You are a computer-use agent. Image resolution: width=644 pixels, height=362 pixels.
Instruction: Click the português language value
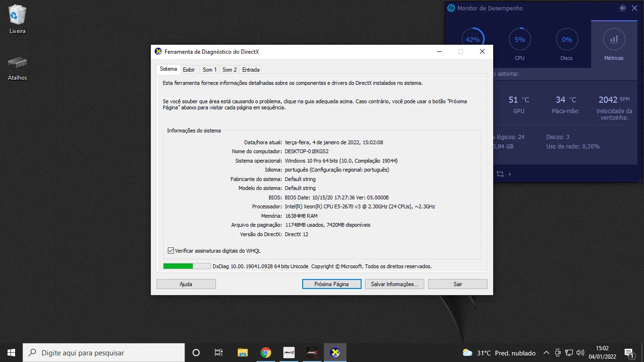point(337,170)
